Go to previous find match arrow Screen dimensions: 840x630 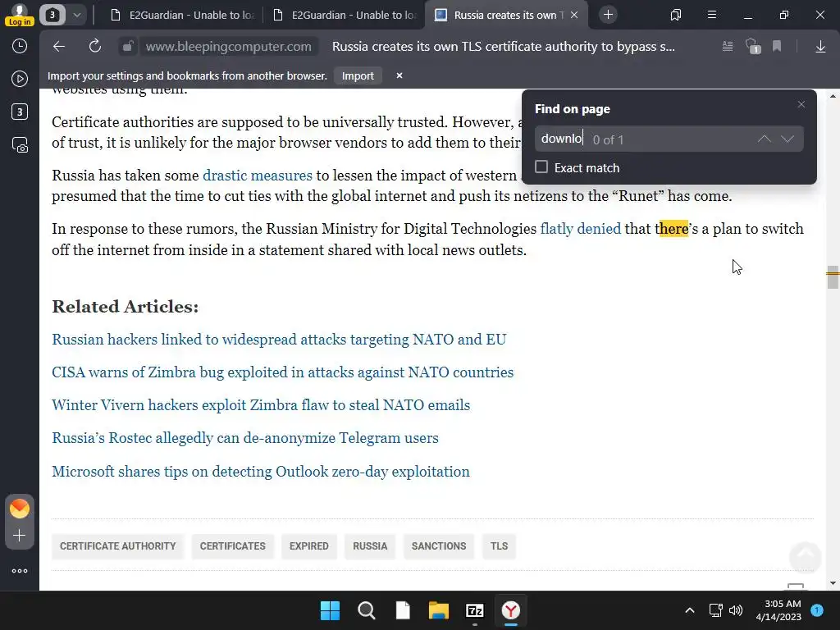point(765,139)
